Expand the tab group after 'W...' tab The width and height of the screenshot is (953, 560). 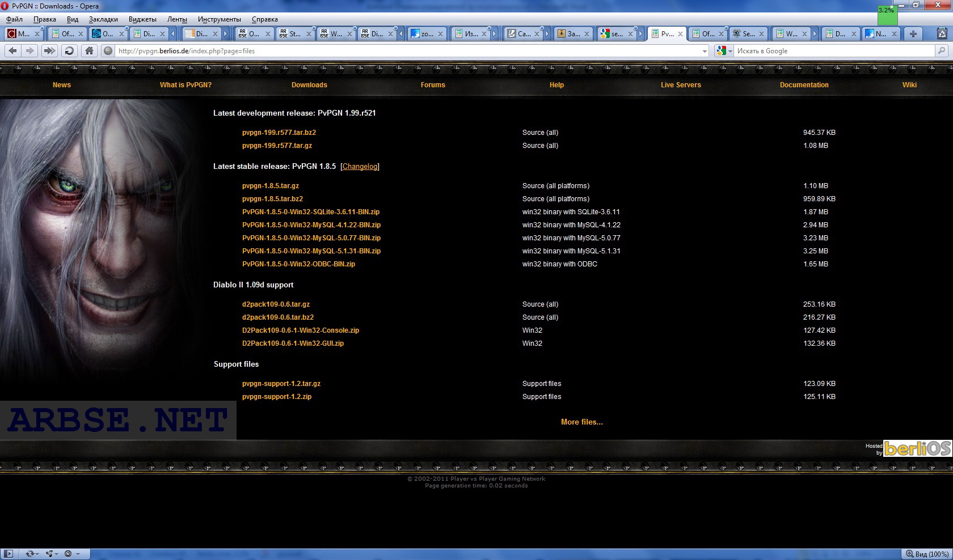click(815, 34)
